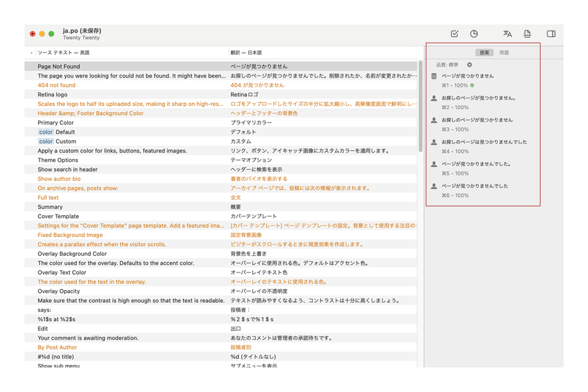Select the row "Show author bio"
The width and height of the screenshot is (588, 392).
(221, 179)
